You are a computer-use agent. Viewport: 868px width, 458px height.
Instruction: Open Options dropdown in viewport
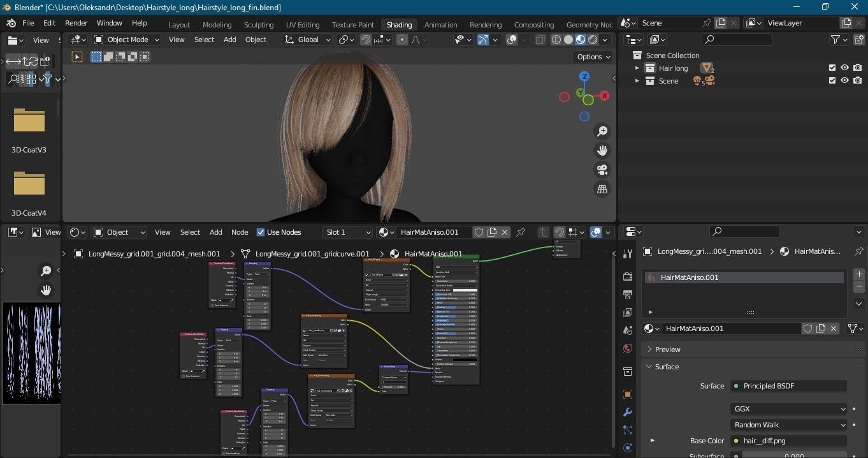(x=593, y=57)
